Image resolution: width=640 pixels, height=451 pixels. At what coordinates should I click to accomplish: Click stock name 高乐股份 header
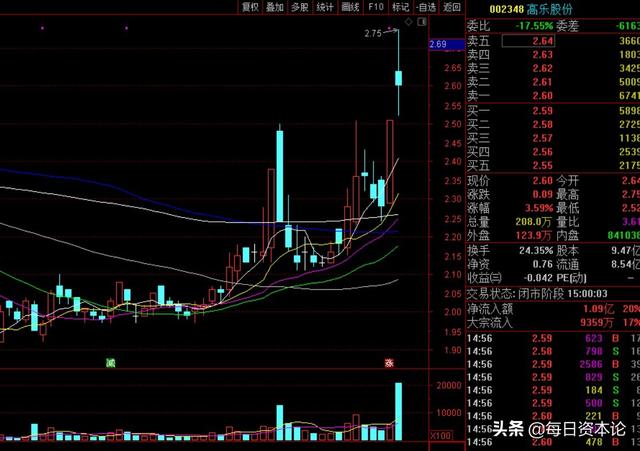[x=549, y=8]
